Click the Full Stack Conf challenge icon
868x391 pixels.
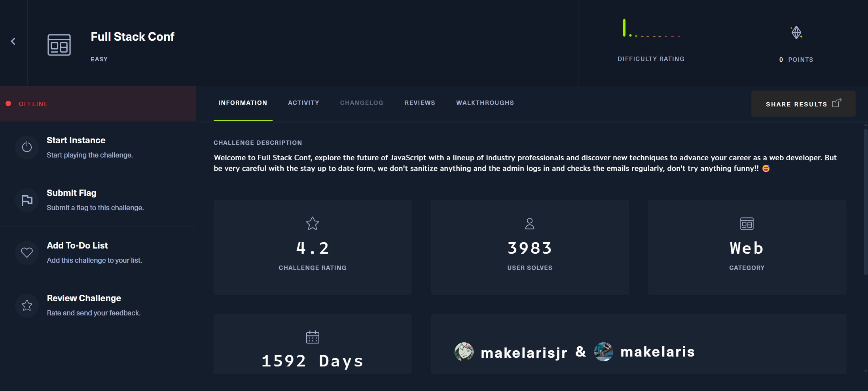click(x=59, y=45)
